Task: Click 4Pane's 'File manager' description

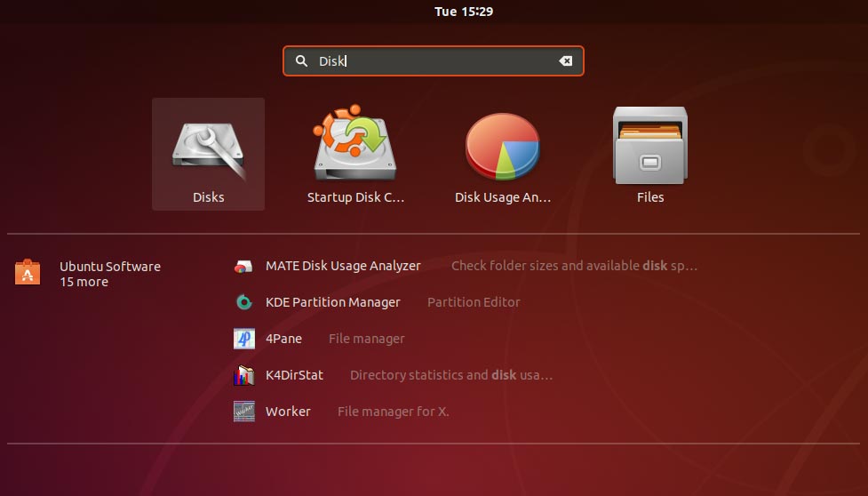Action: pos(366,339)
